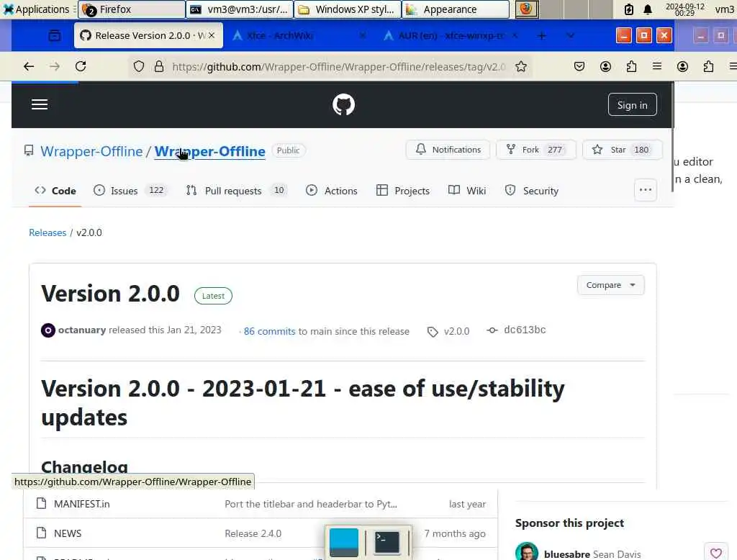Click the Firefox launcher icon in panel
Image resolution: width=737 pixels, height=560 pixels.
pyautogui.click(x=526, y=9)
